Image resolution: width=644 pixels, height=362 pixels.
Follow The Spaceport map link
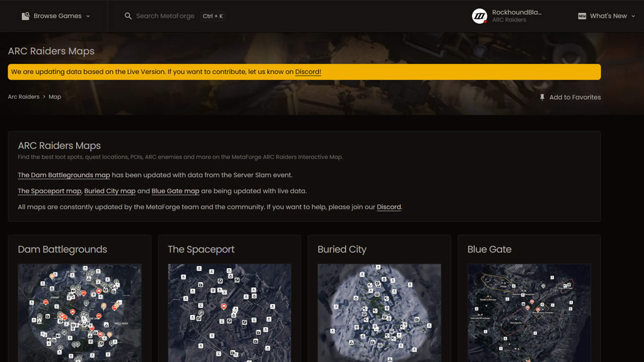[x=50, y=191]
